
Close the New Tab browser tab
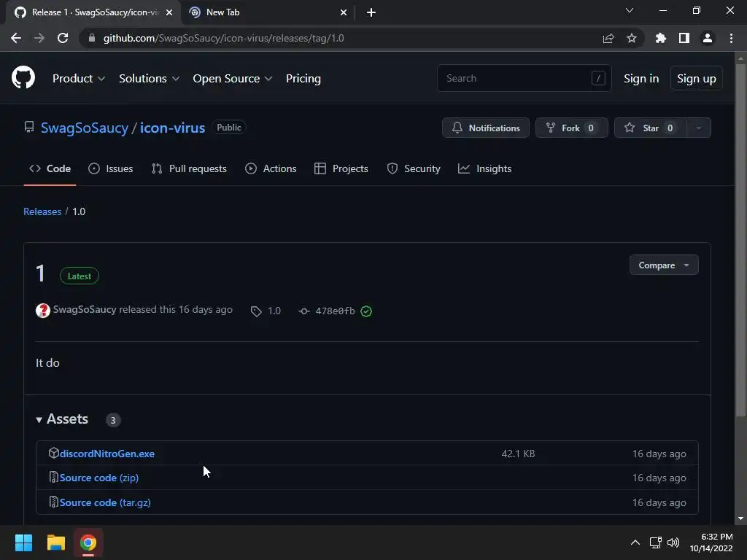(344, 12)
